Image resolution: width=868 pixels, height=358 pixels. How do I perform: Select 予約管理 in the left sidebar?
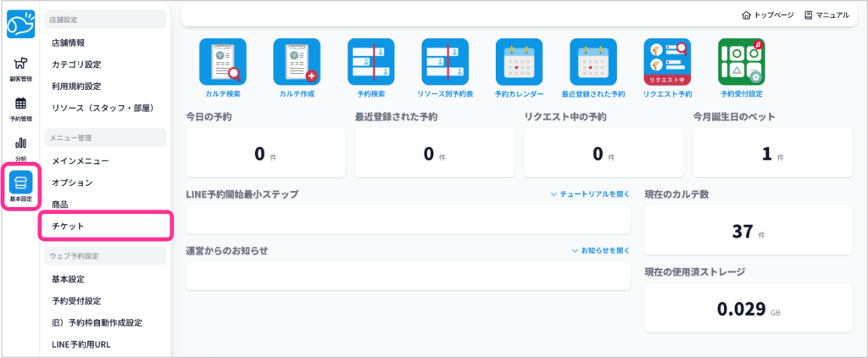point(20,109)
